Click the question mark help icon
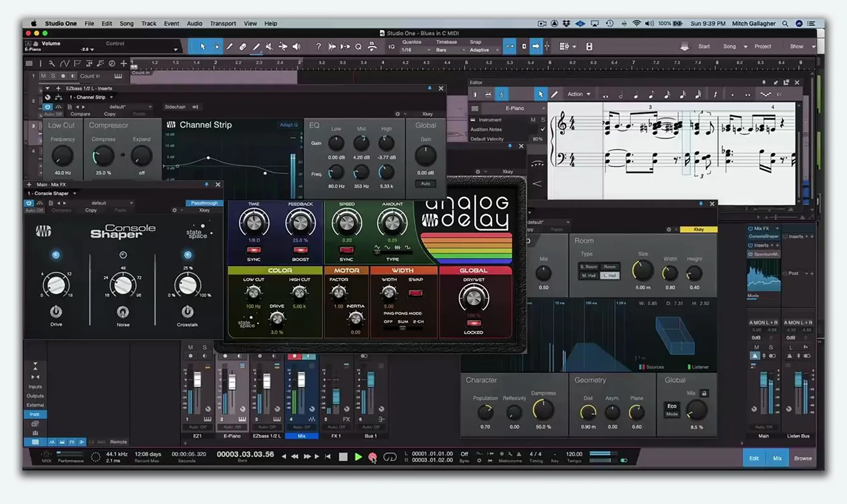Image resolution: width=847 pixels, height=504 pixels. pos(318,46)
